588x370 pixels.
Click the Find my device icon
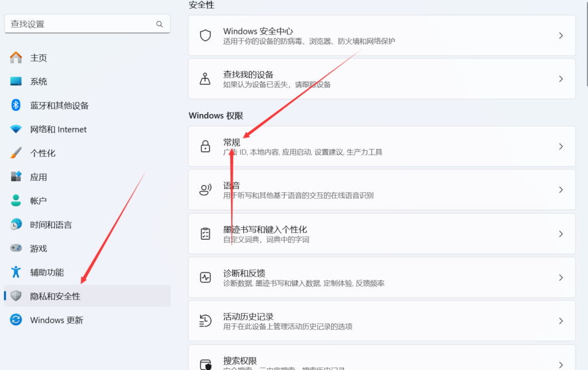tap(205, 79)
